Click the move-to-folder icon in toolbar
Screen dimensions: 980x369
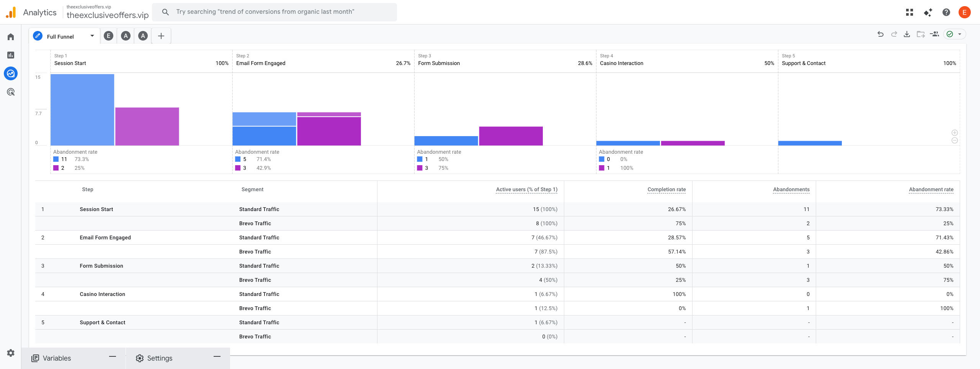pyautogui.click(x=921, y=34)
